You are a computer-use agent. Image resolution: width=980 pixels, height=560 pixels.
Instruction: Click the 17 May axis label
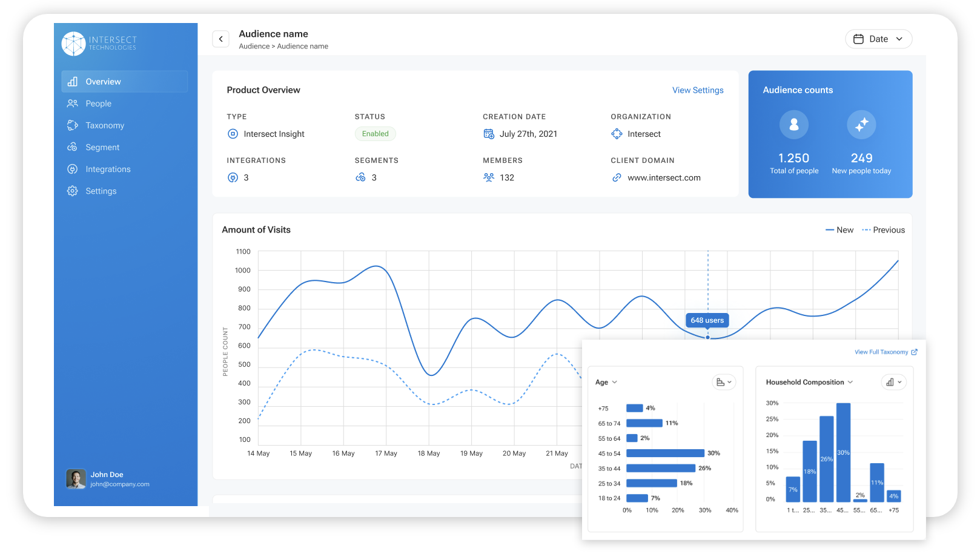(x=386, y=453)
